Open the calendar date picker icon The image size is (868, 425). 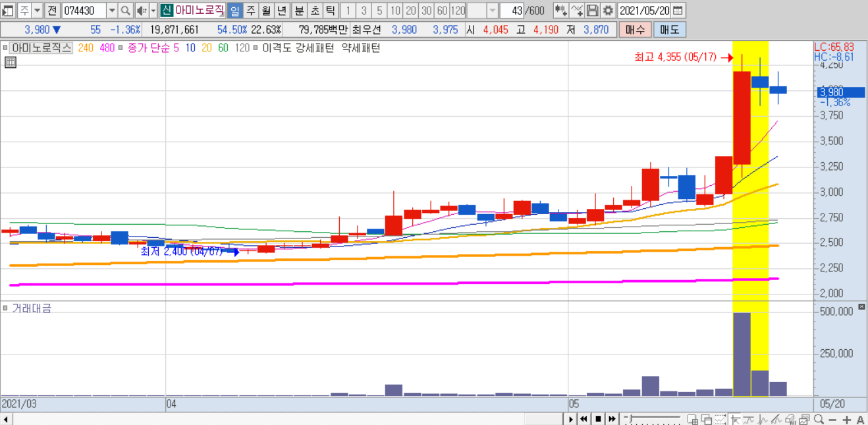678,11
